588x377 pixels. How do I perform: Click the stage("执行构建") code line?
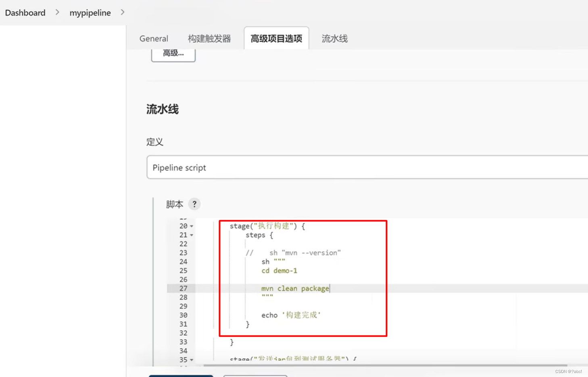[x=267, y=226]
